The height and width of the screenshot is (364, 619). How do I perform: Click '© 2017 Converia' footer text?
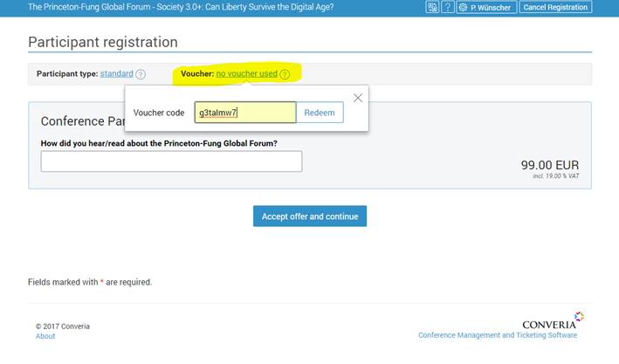point(63,326)
